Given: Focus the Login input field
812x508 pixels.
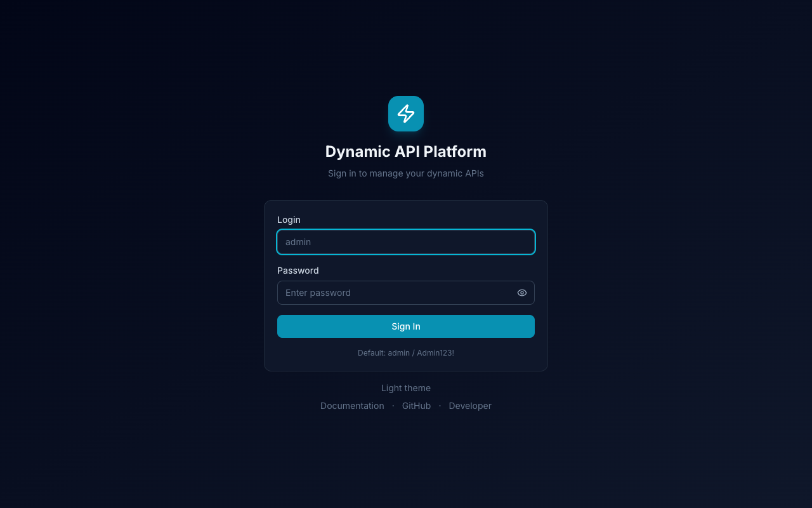Looking at the screenshot, I should (x=406, y=242).
